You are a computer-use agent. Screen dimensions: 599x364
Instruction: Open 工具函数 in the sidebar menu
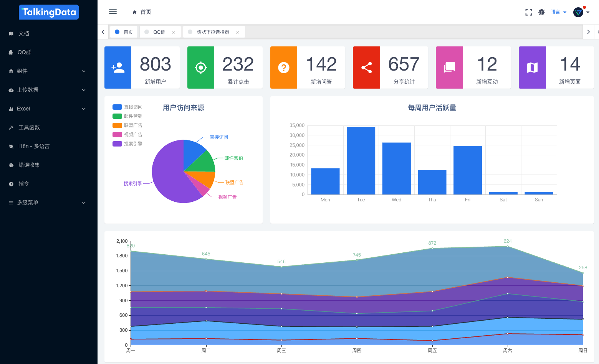tap(49, 128)
